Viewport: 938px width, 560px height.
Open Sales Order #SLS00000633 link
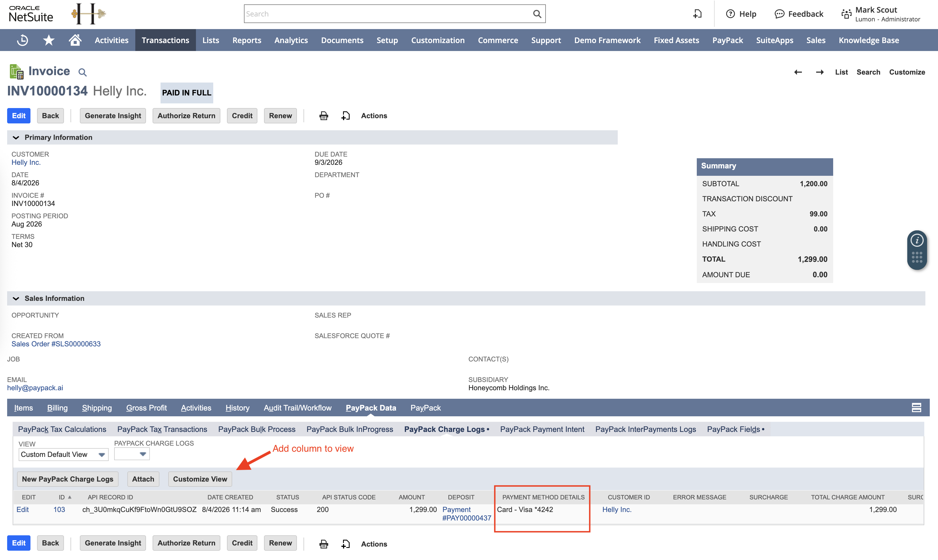56,344
